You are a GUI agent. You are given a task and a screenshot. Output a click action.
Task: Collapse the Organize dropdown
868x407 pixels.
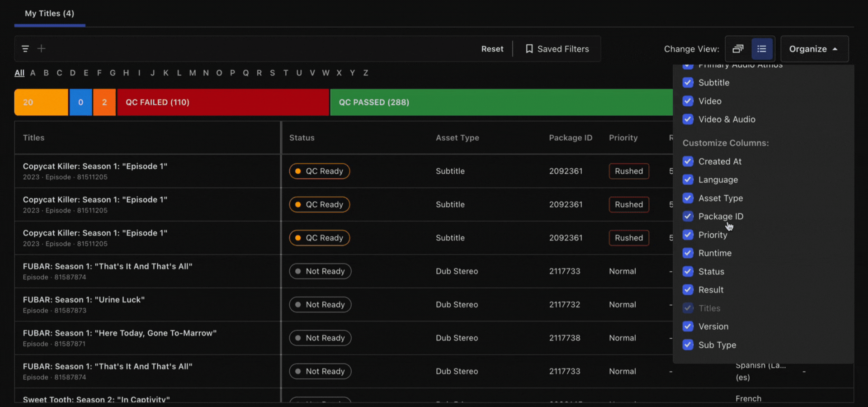pyautogui.click(x=814, y=49)
